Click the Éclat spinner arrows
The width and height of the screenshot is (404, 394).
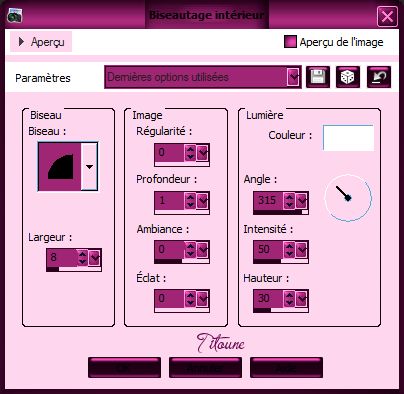[x=190, y=299]
